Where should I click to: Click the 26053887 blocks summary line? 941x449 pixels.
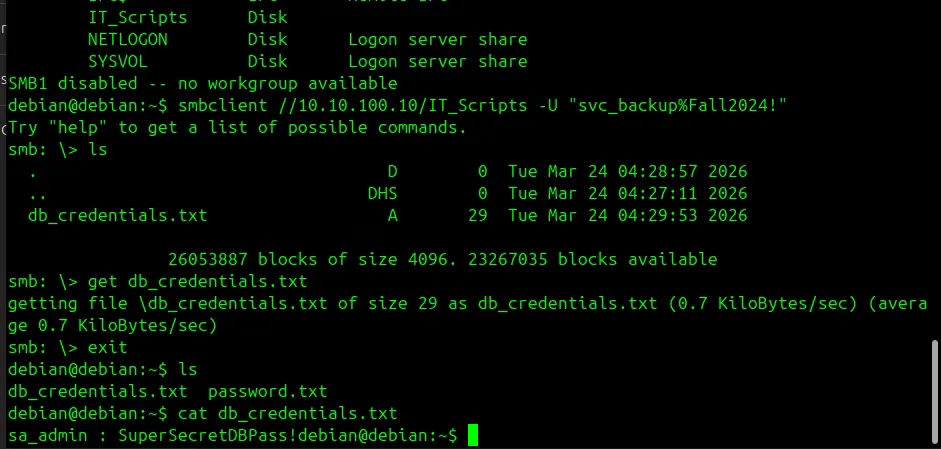pos(442,259)
